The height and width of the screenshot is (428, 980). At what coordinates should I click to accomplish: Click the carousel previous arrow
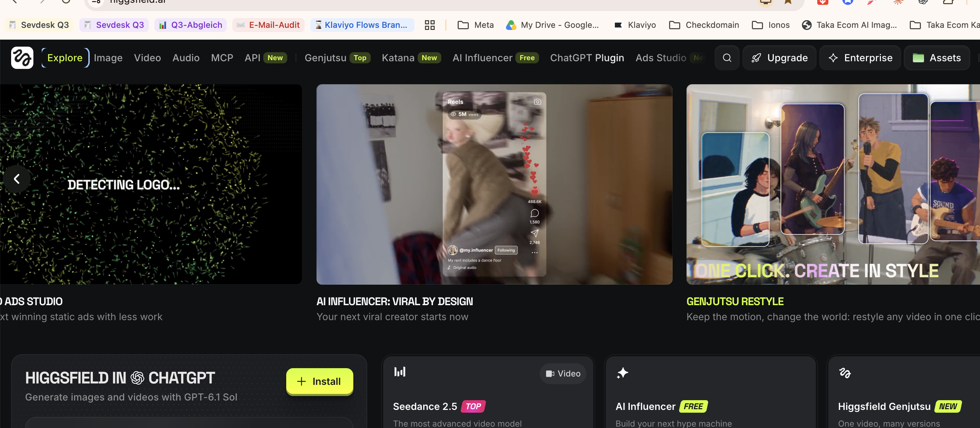point(17,179)
